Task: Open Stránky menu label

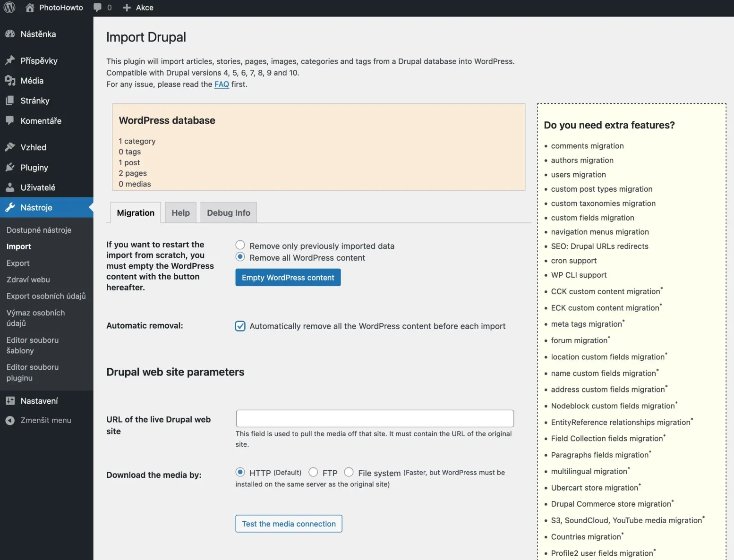Action: [35, 101]
